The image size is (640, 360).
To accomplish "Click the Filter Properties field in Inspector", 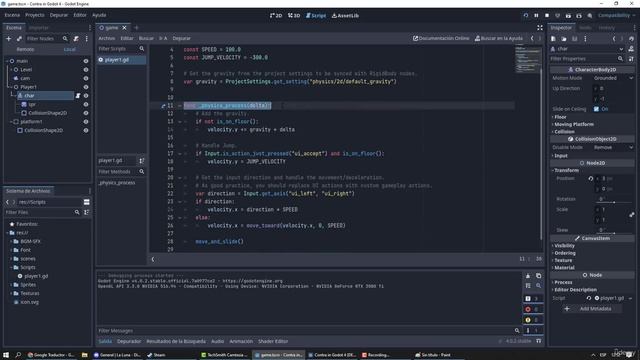I will pos(587,59).
